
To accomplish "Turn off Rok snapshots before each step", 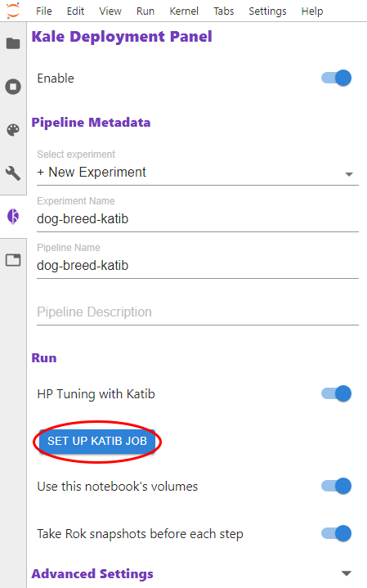I will 336,533.
